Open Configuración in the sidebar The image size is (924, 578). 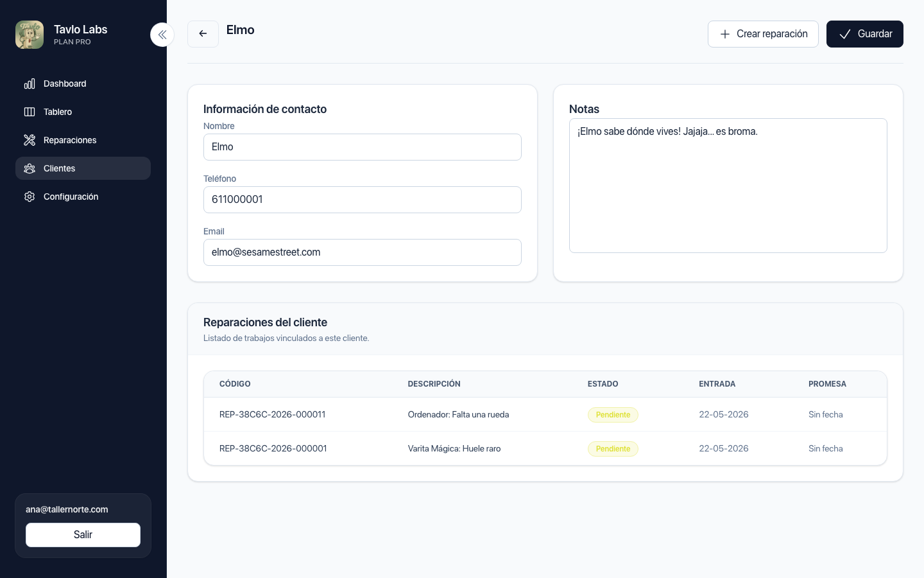(x=83, y=197)
